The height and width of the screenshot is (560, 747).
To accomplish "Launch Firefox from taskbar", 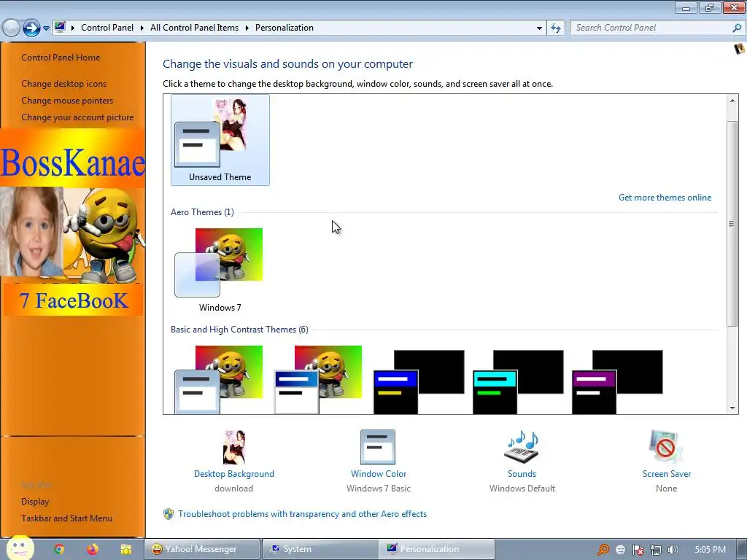I will pyautogui.click(x=93, y=550).
